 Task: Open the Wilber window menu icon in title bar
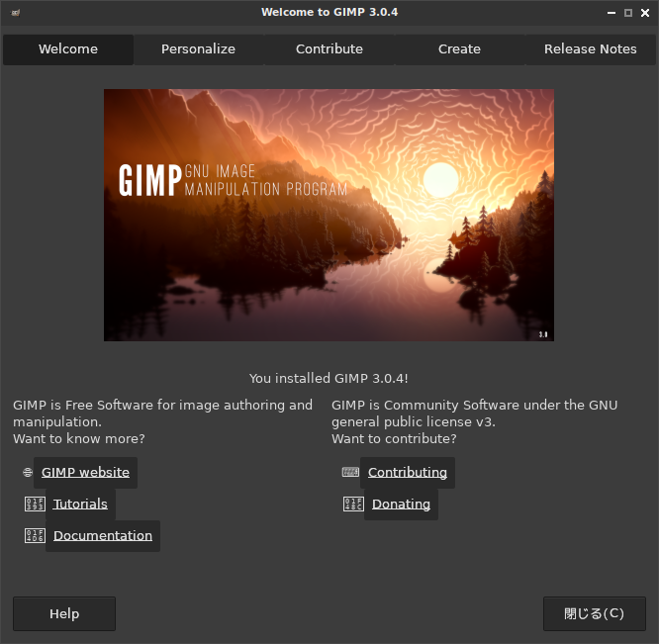16,13
